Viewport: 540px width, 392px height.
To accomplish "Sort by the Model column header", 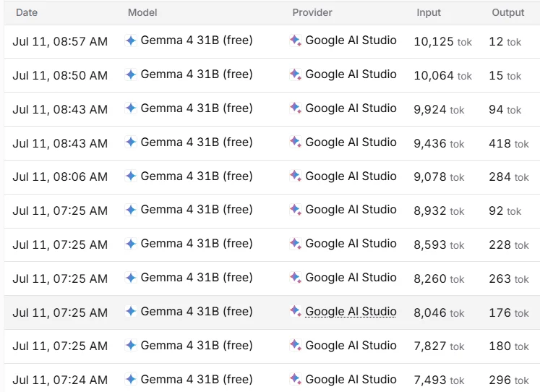I will click(142, 13).
